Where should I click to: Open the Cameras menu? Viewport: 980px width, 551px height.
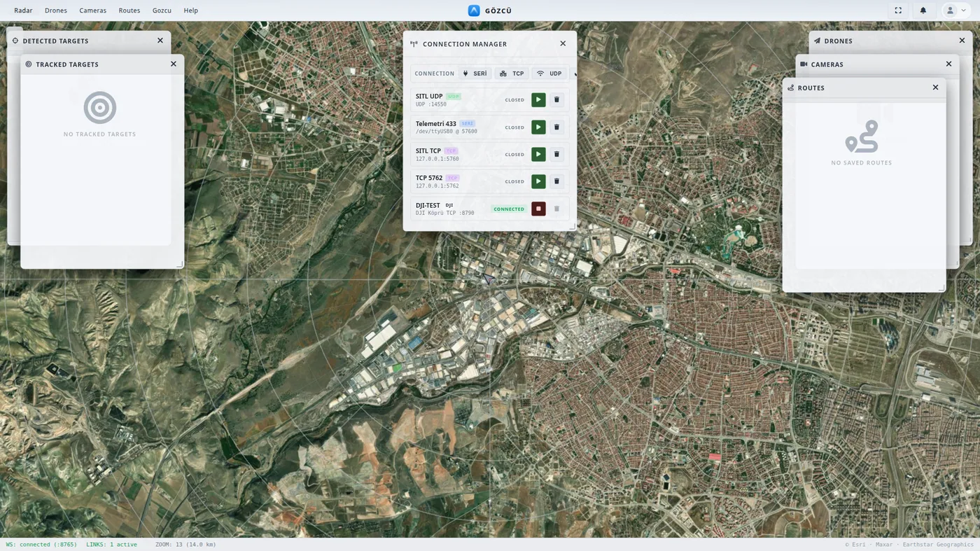[x=92, y=11]
